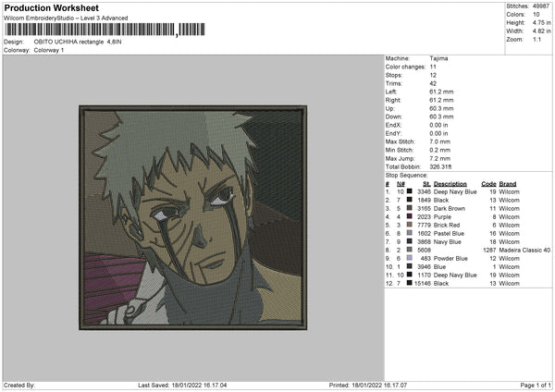Screen dimensions: 555x392
Task: Click the 'Production Worksheet' title
Action: pos(51,7)
